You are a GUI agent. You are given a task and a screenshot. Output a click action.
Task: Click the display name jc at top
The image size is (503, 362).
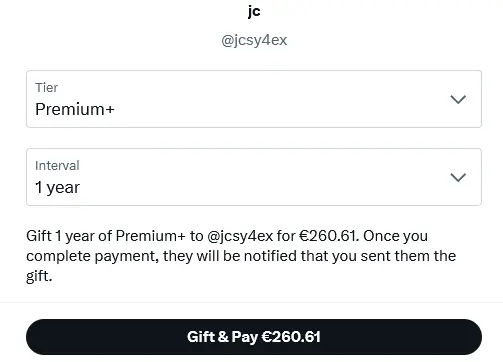click(254, 12)
